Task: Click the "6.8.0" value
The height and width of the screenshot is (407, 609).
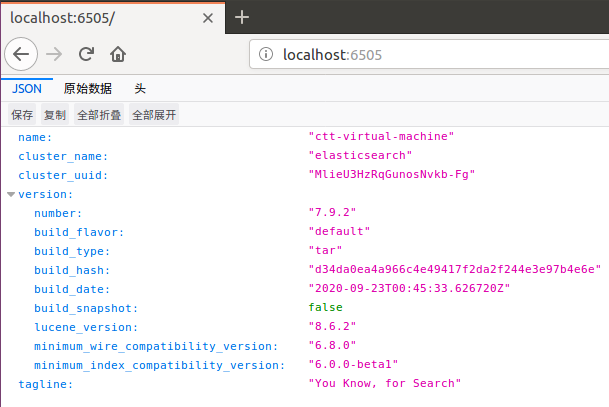Action: (x=332, y=346)
